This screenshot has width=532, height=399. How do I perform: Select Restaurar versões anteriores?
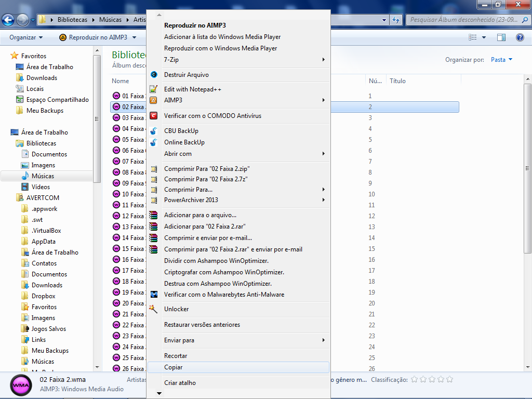point(238,325)
